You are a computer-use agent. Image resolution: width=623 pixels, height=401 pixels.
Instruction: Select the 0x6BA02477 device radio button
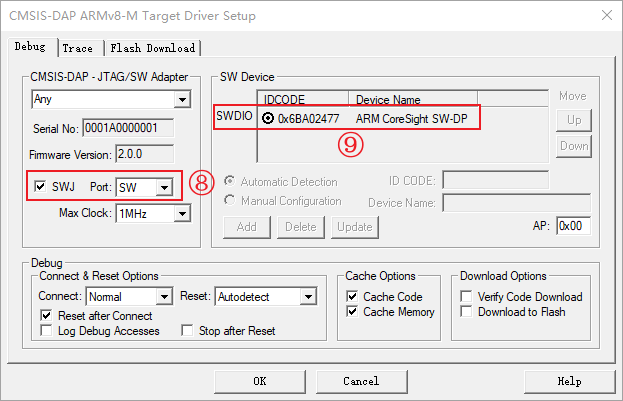268,118
